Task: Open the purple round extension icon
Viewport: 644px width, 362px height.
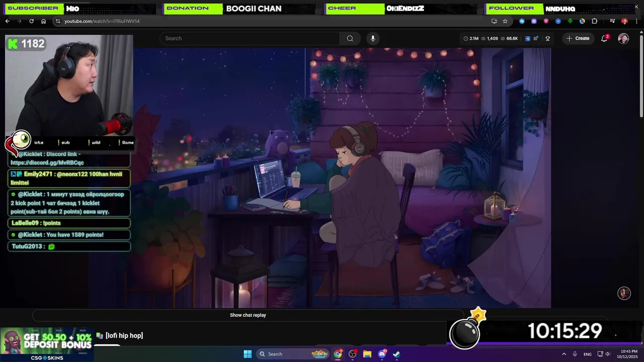Action: tap(534, 21)
